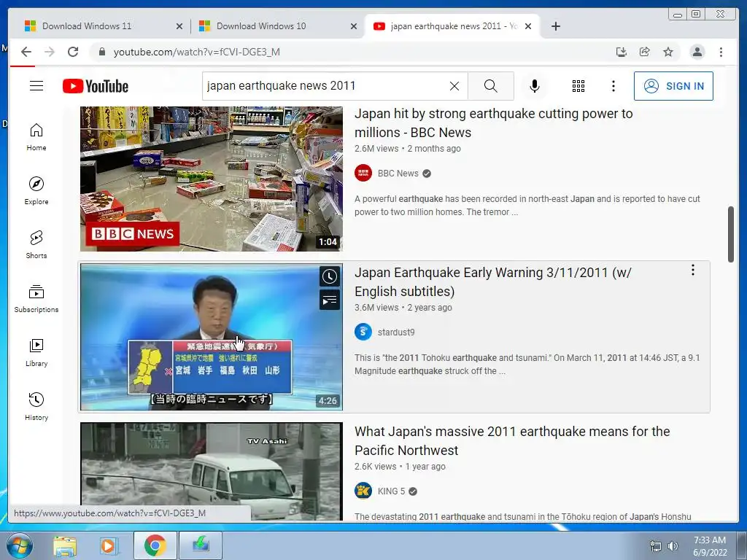The width and height of the screenshot is (747, 560).
Task: Open the YouTube apps grid icon
Action: [x=578, y=86]
